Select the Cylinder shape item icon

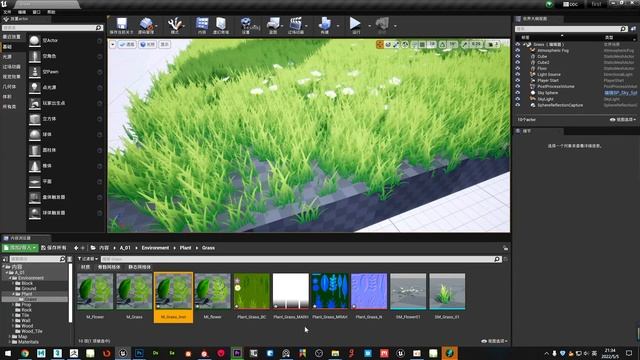coord(35,150)
